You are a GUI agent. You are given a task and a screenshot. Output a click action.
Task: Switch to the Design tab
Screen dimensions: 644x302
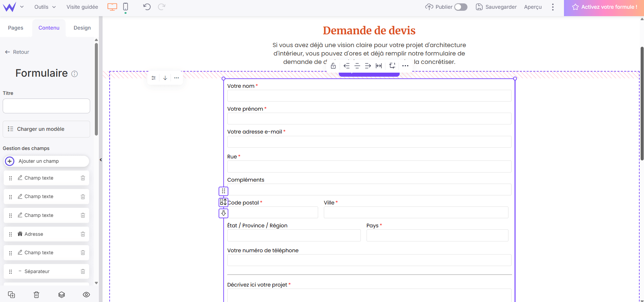coord(82,28)
